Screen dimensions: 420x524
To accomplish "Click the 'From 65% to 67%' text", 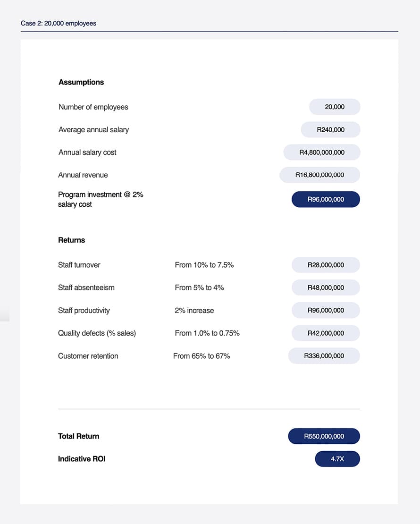I will pos(202,356).
